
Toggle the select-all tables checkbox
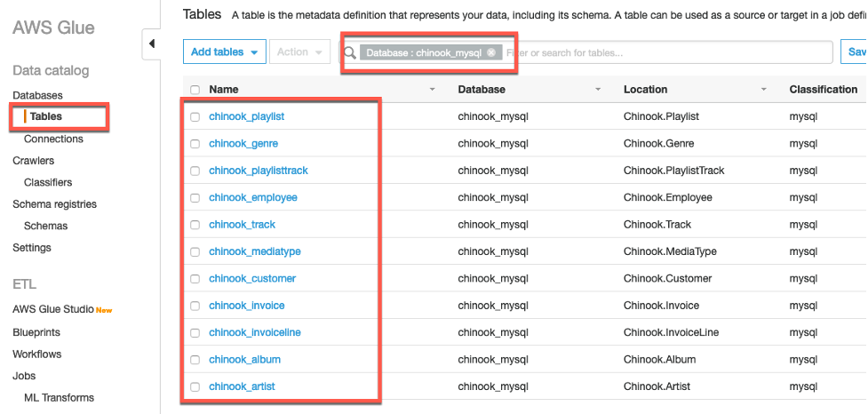pyautogui.click(x=195, y=90)
